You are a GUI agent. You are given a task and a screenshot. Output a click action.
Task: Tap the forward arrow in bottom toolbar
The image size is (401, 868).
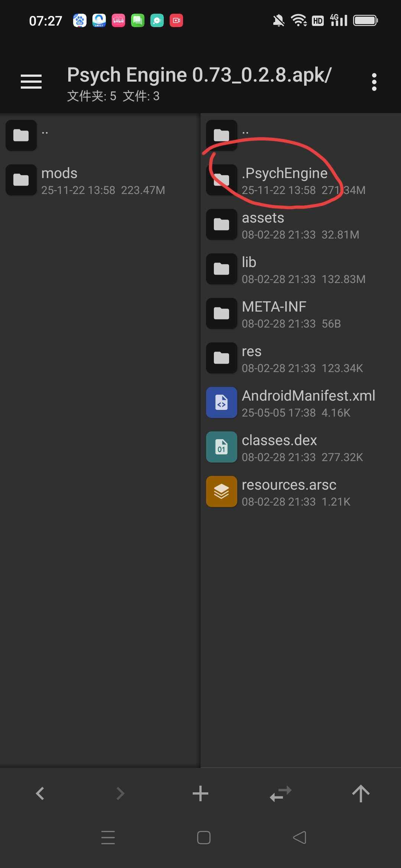pyautogui.click(x=120, y=793)
